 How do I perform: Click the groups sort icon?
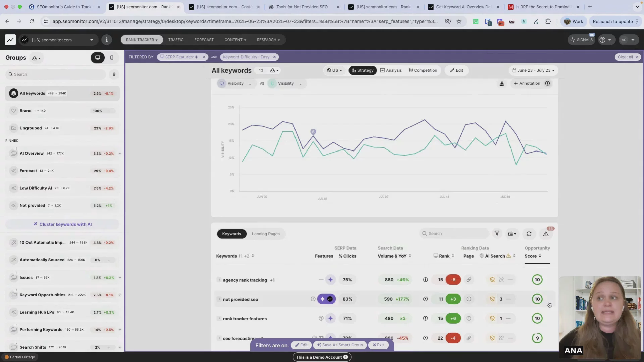click(114, 74)
